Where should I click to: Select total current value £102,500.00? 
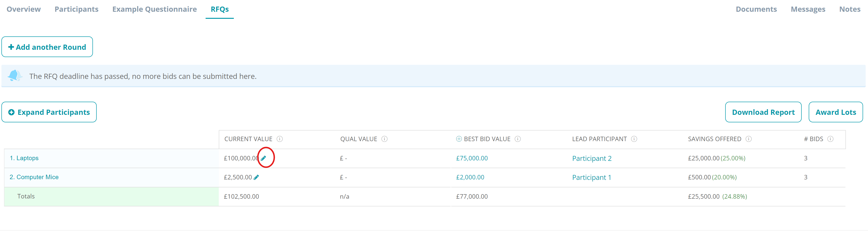[x=241, y=196]
